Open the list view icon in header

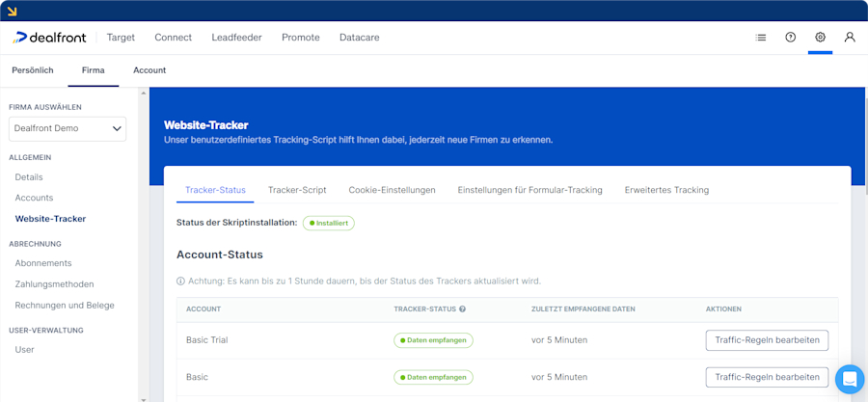tap(761, 38)
